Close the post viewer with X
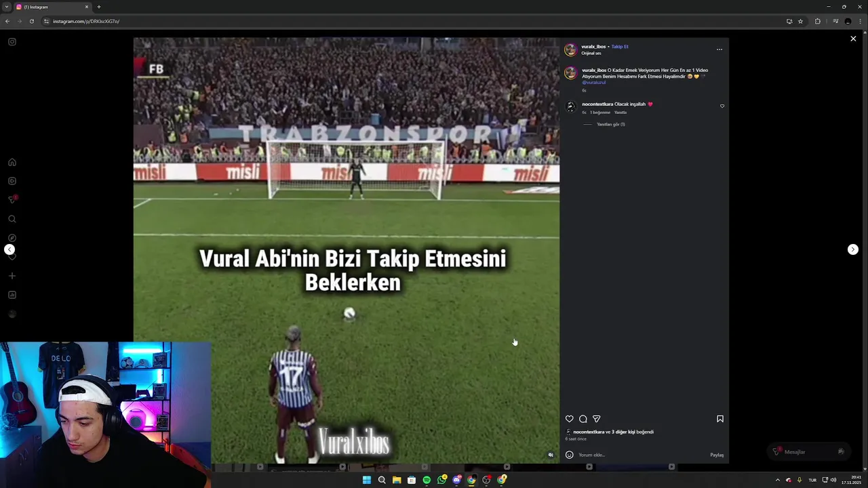Screen dimensions: 868x488 pyautogui.click(x=853, y=39)
